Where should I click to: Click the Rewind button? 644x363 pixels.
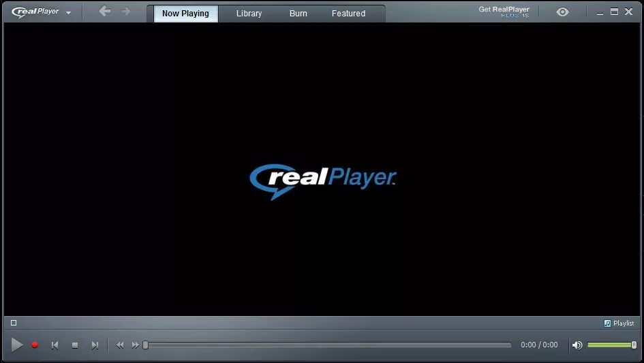pyautogui.click(x=120, y=345)
